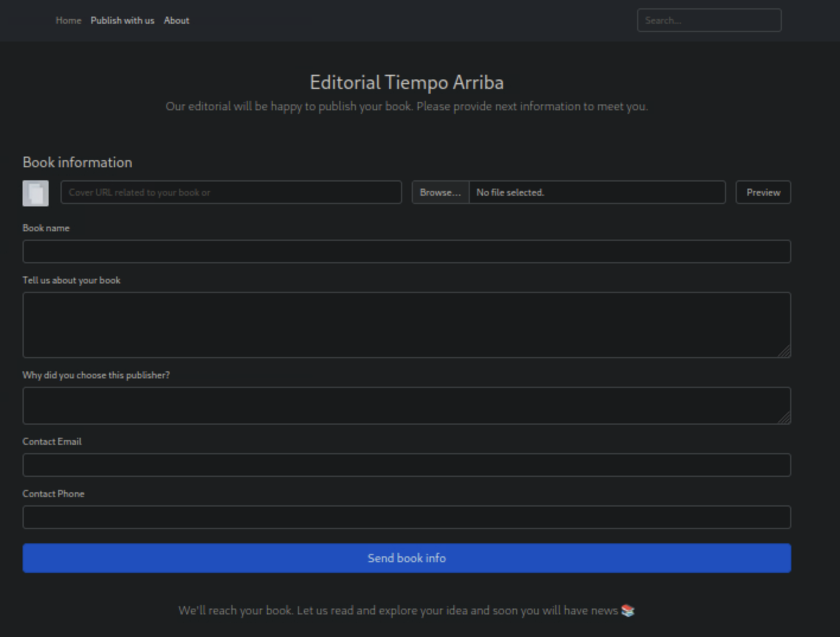Click inside the 'Tell us about your book' textarea
Image resolution: width=840 pixels, height=637 pixels.
[x=406, y=324]
